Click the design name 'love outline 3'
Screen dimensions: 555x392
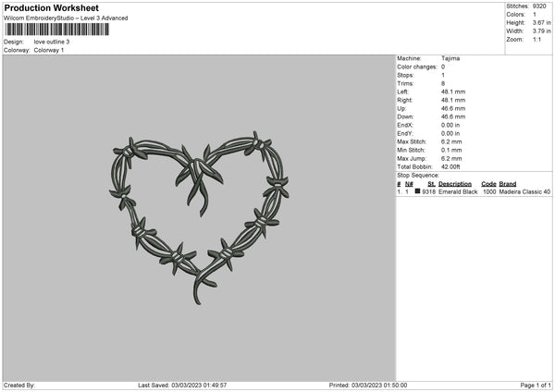52,42
